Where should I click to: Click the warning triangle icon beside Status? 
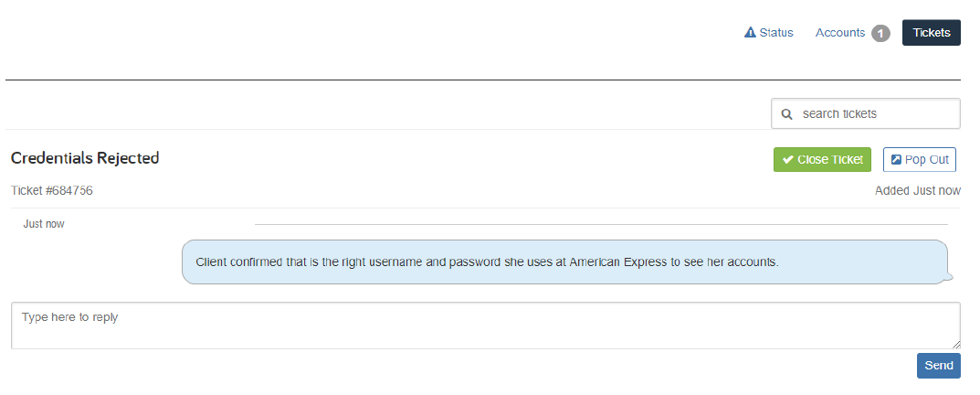tap(750, 33)
